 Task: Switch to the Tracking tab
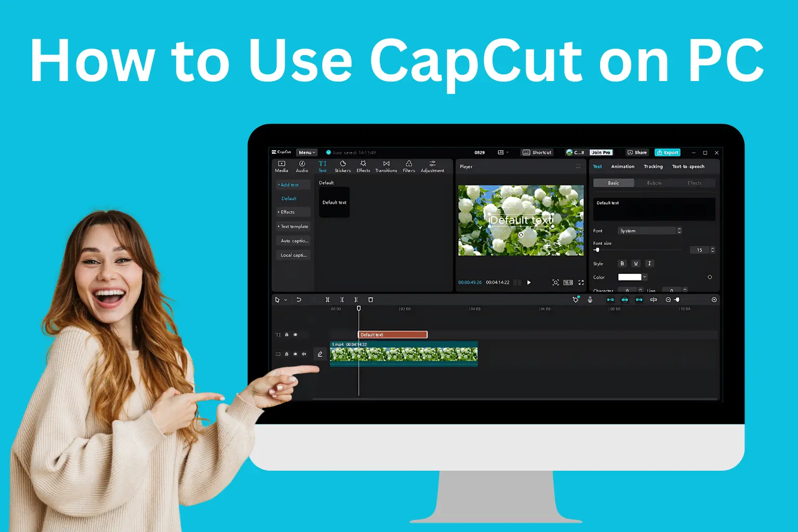point(653,166)
